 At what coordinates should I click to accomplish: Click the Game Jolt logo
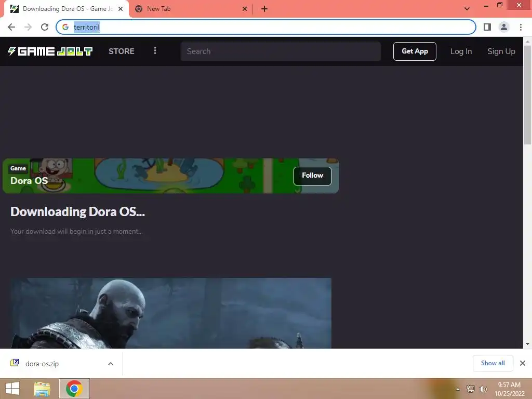(x=50, y=51)
